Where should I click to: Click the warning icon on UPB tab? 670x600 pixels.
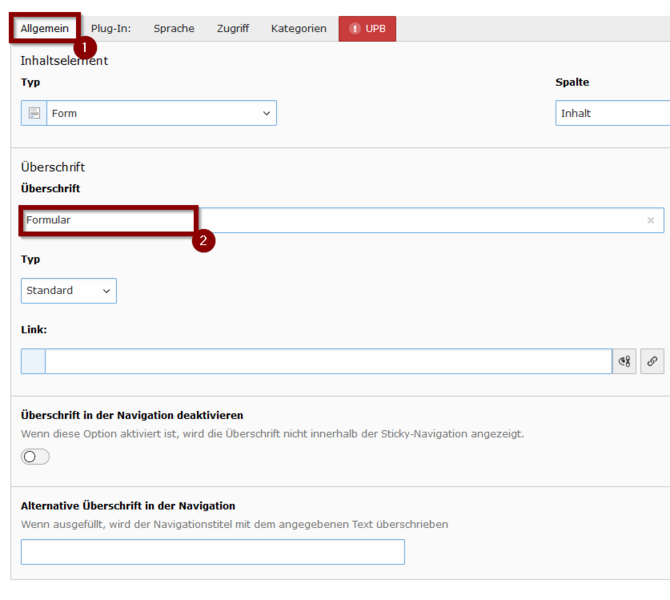(355, 29)
